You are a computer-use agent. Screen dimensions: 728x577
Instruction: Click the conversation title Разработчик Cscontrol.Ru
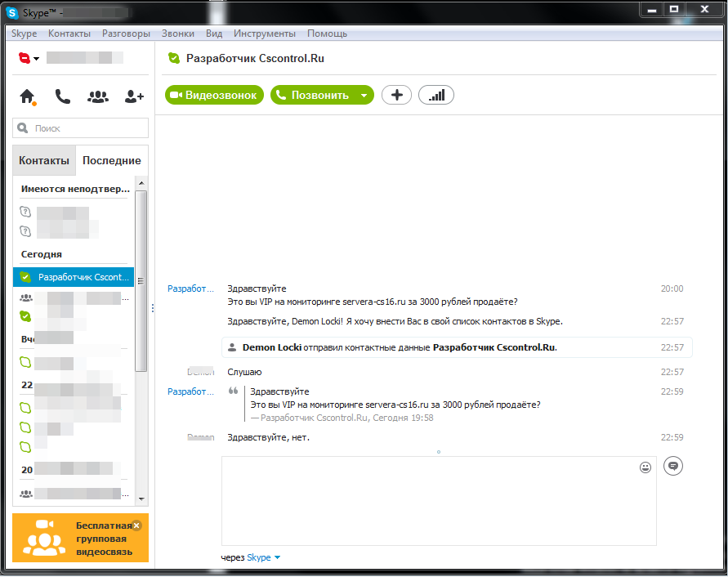pyautogui.click(x=256, y=58)
